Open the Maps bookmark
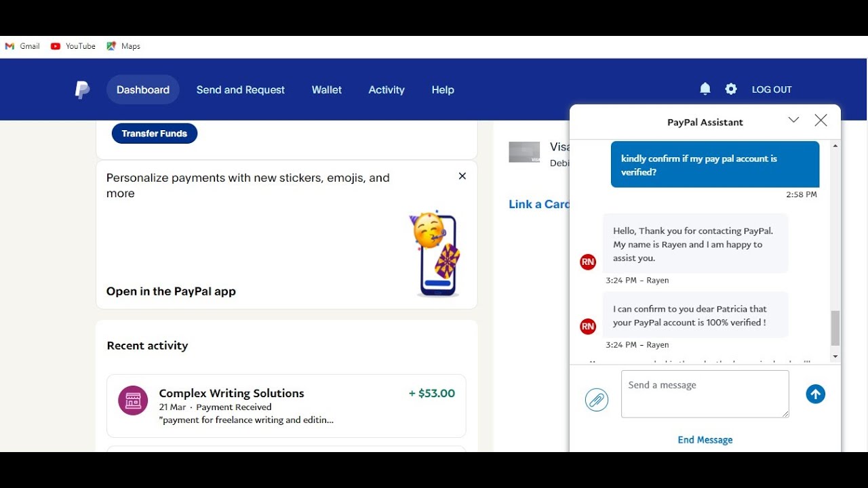Viewport: 868px width, 488px height. pos(123,46)
